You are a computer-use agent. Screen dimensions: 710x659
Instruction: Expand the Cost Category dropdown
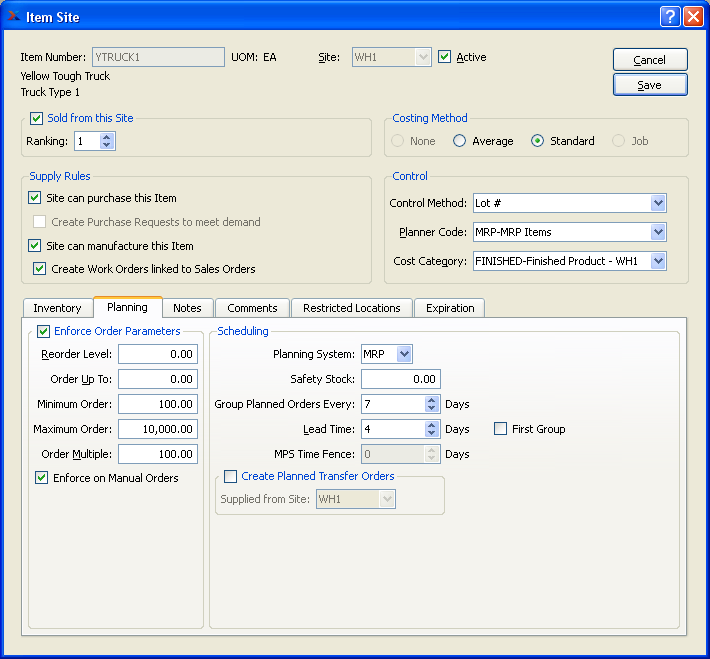point(657,261)
